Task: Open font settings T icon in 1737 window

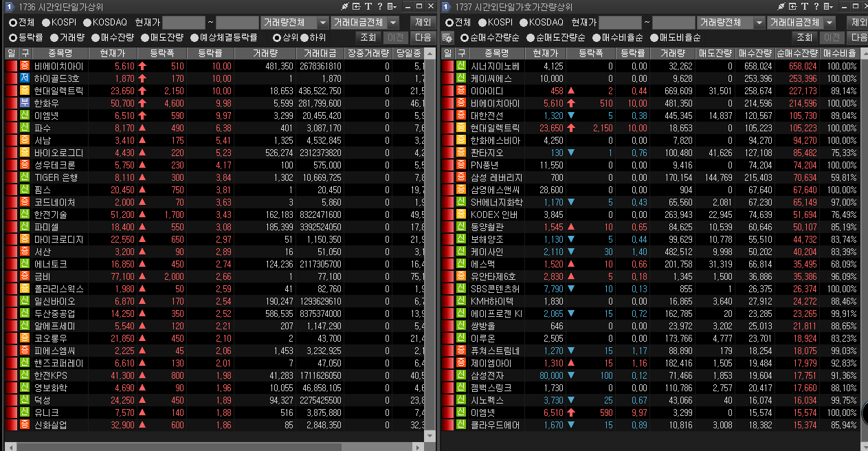Action: pyautogui.click(x=806, y=6)
